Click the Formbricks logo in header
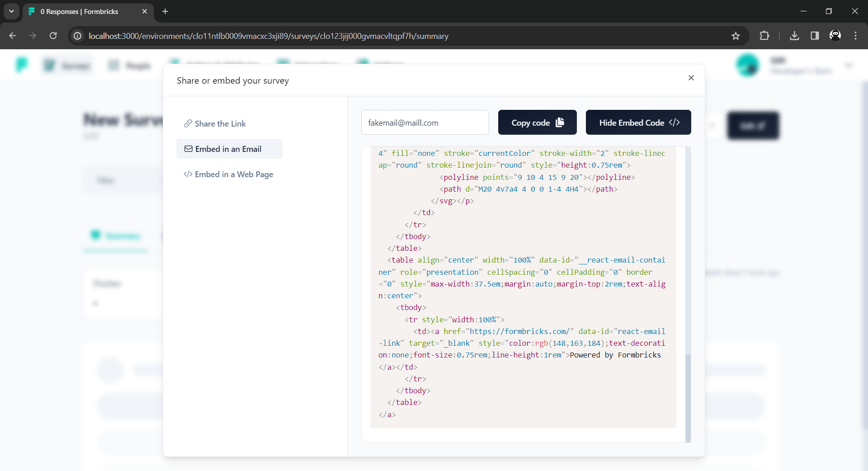 [21, 65]
